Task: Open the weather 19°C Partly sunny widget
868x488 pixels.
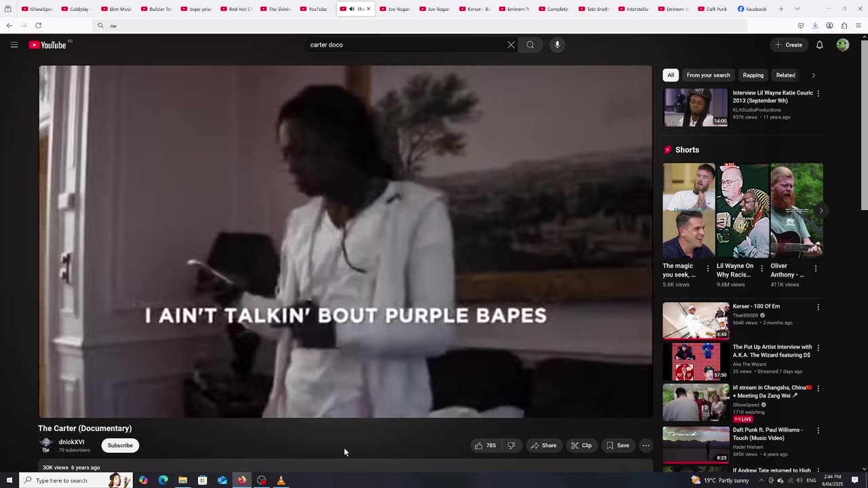Action: tap(720, 480)
